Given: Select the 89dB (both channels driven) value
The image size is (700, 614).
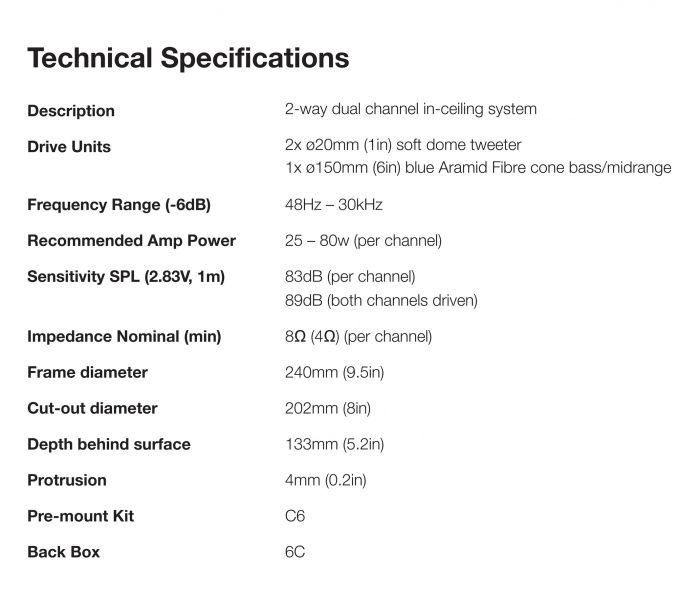Looking at the screenshot, I should coord(381,300).
